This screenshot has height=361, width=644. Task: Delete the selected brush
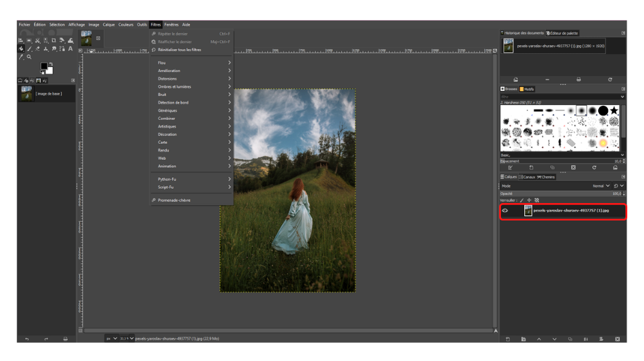[573, 168]
